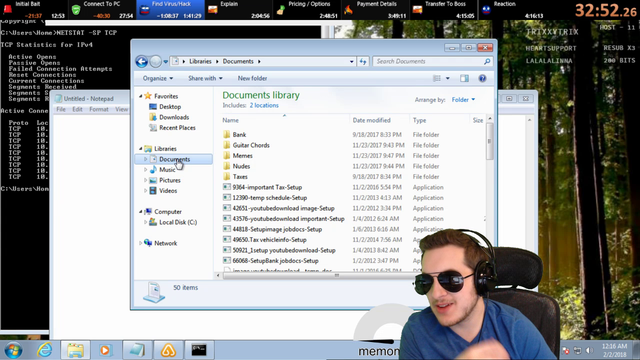
Task: Click the orange triangle app taskbar icon
Action: 168,351
